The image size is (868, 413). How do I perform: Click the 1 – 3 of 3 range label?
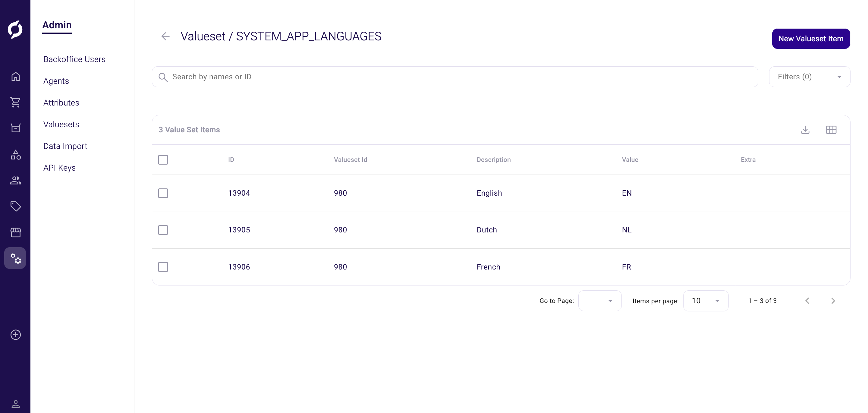pyautogui.click(x=762, y=301)
